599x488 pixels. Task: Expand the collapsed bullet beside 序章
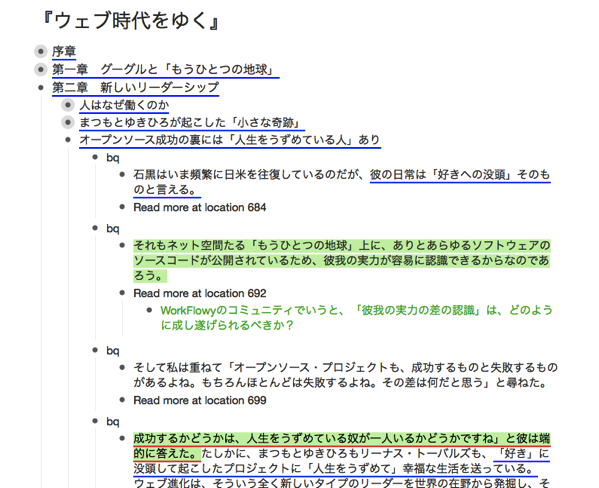40,51
